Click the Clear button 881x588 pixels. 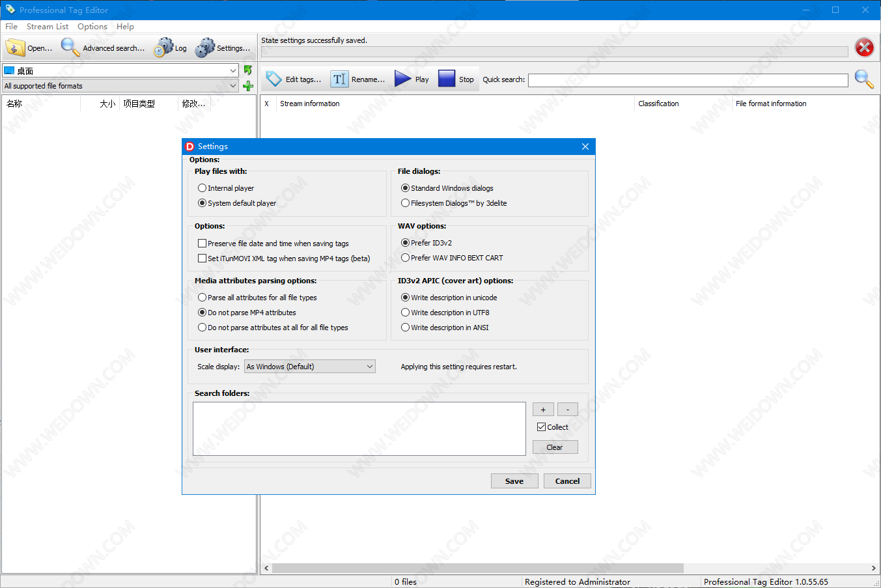pos(555,447)
